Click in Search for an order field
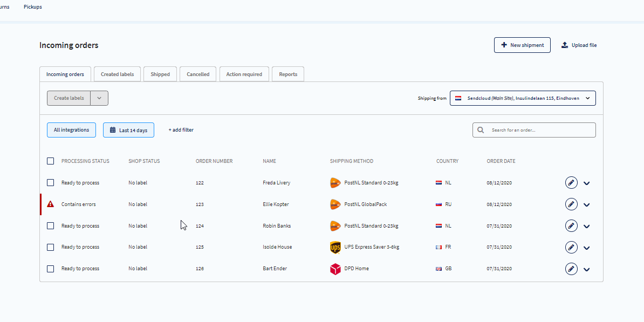This screenshot has width=644, height=322. [534, 130]
